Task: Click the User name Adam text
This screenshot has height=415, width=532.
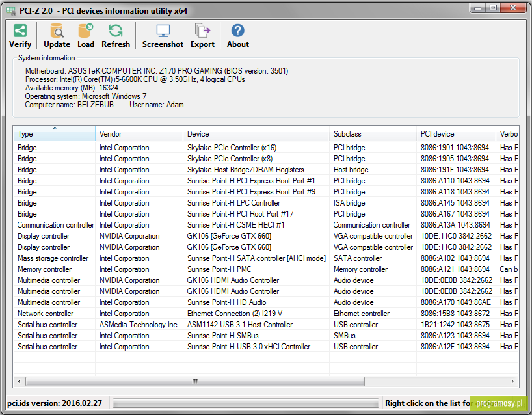Action: pos(156,105)
